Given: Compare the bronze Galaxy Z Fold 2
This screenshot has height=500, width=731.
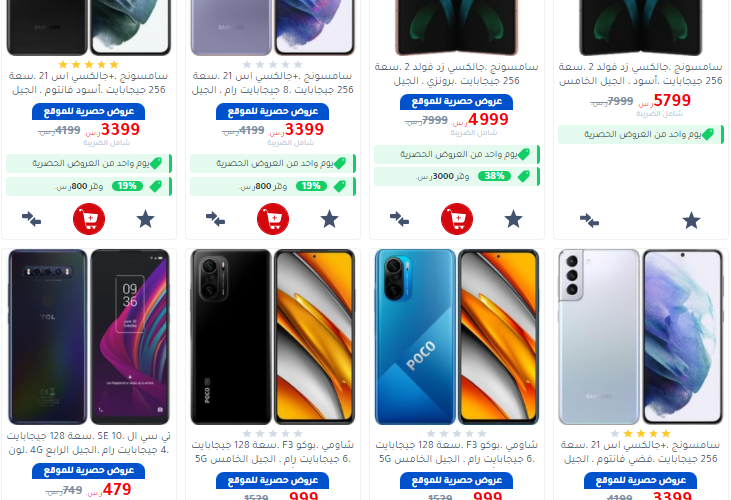Looking at the screenshot, I should point(400,219).
